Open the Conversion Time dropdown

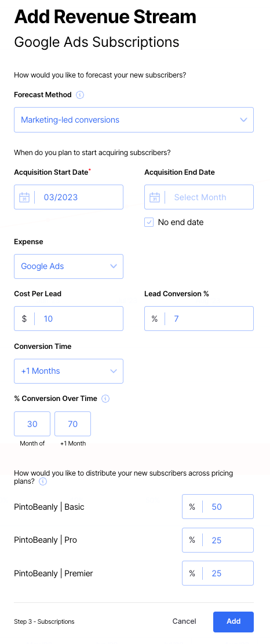68,371
